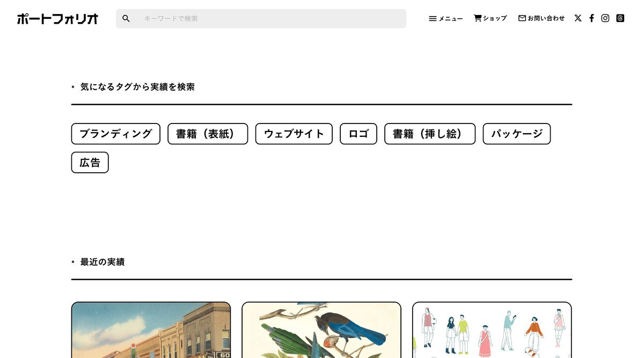Open the X (Twitter) profile icon
The height and width of the screenshot is (358, 644).
pyautogui.click(x=578, y=18)
